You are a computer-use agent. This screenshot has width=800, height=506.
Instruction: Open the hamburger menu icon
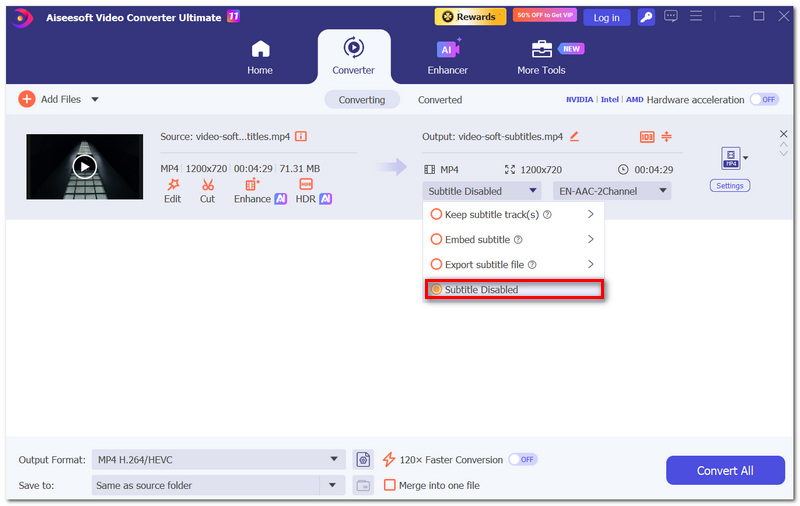(x=695, y=16)
